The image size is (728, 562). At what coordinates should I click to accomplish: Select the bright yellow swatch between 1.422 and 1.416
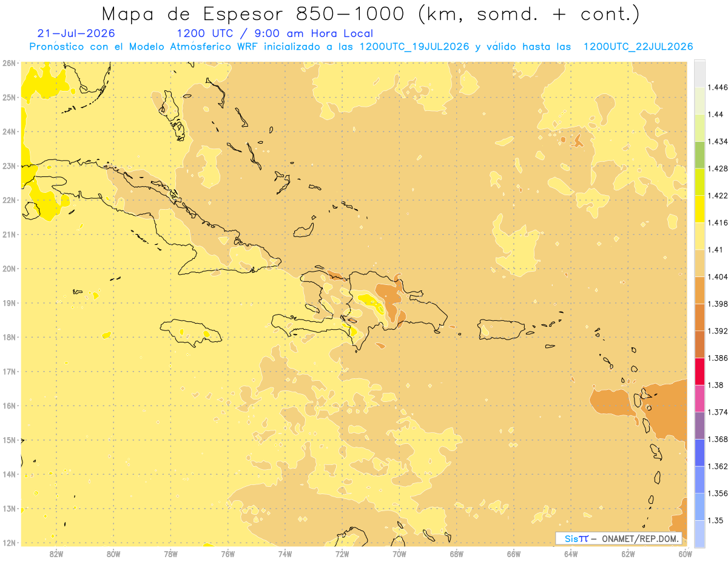click(x=699, y=209)
